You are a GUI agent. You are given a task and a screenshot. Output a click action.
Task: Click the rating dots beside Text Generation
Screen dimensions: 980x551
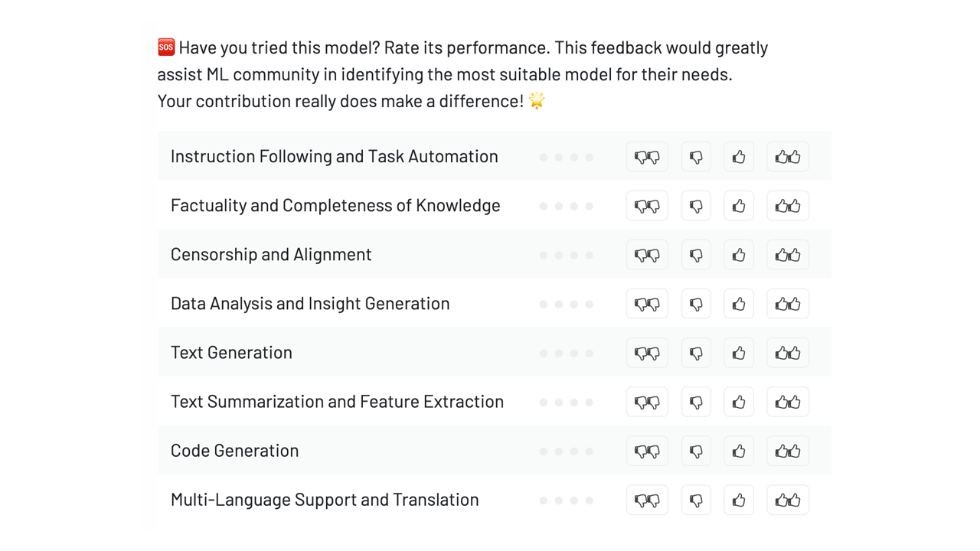point(566,353)
